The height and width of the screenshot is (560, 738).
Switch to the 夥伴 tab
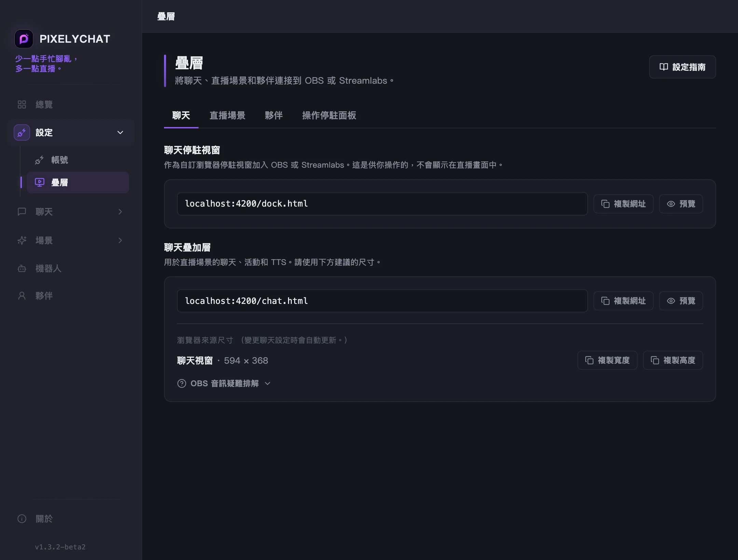pyautogui.click(x=274, y=115)
